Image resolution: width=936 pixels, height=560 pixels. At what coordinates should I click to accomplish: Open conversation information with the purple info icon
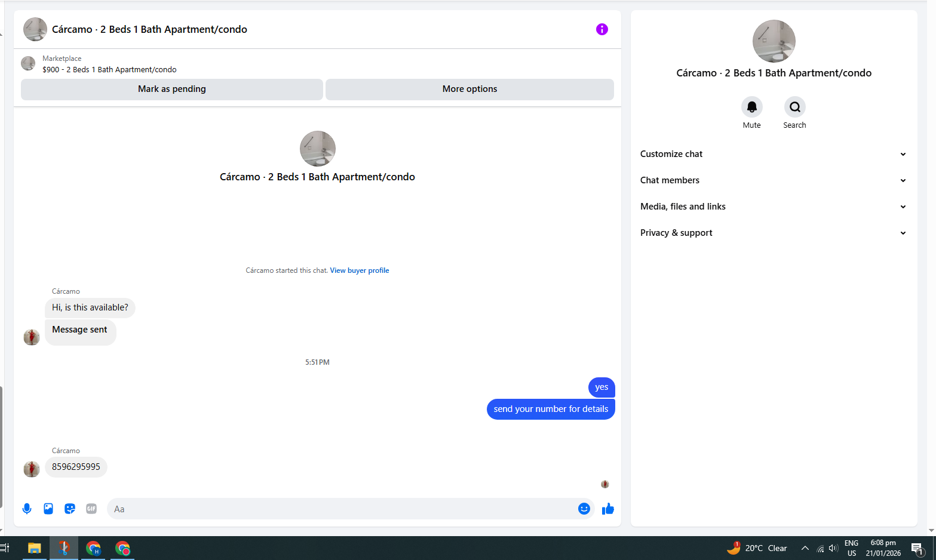click(602, 29)
